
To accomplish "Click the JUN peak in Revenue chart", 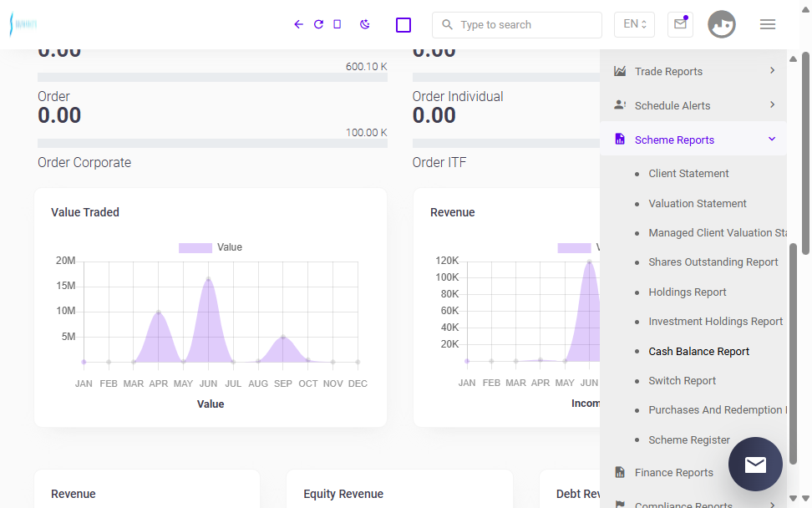I will pyautogui.click(x=589, y=262).
